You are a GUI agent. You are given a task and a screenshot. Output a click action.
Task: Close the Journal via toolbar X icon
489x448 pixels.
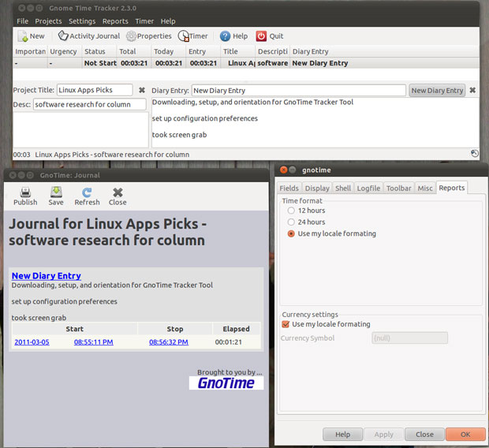[118, 192]
